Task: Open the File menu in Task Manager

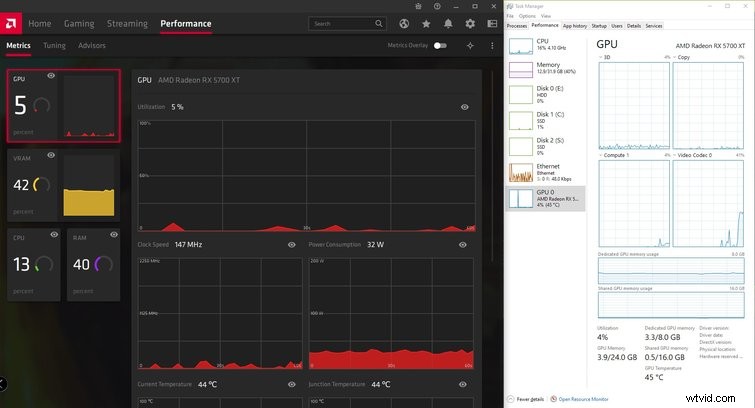Action: (510, 16)
